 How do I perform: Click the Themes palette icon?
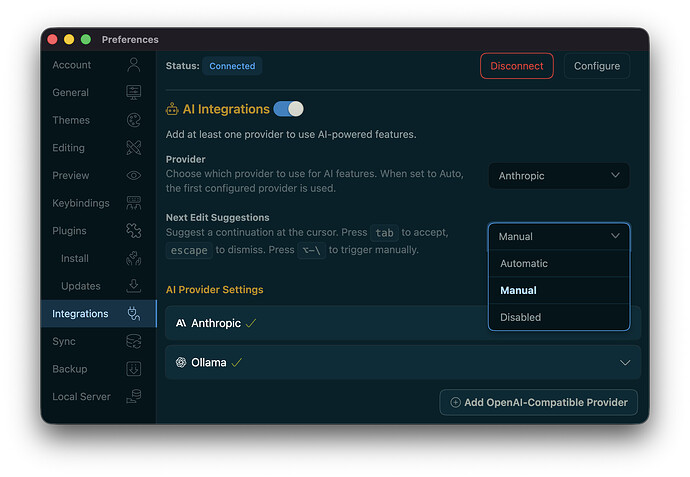134,120
